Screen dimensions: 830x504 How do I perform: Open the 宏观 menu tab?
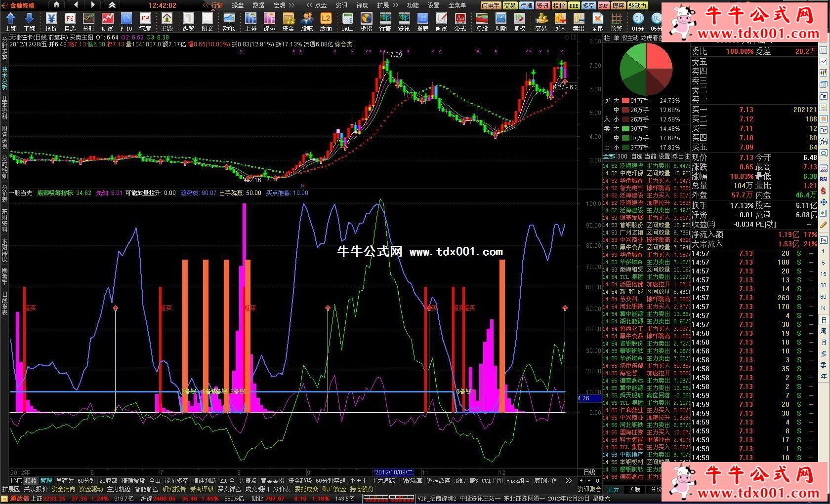[279, 5]
